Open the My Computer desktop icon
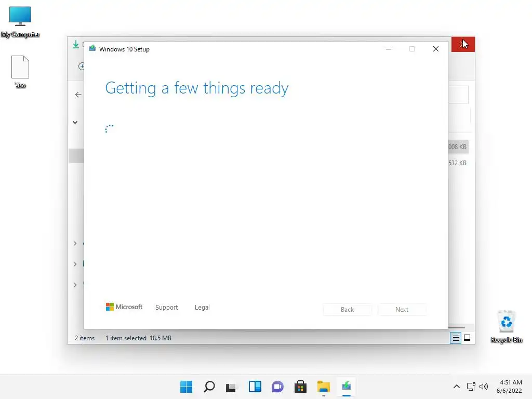The image size is (532, 399). click(x=20, y=22)
